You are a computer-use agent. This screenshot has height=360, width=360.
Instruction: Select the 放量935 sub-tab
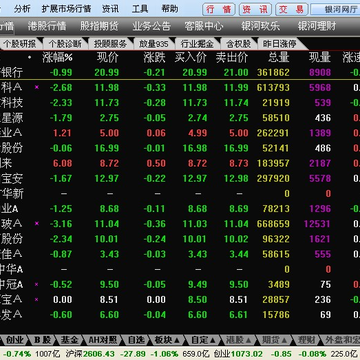point(153,44)
